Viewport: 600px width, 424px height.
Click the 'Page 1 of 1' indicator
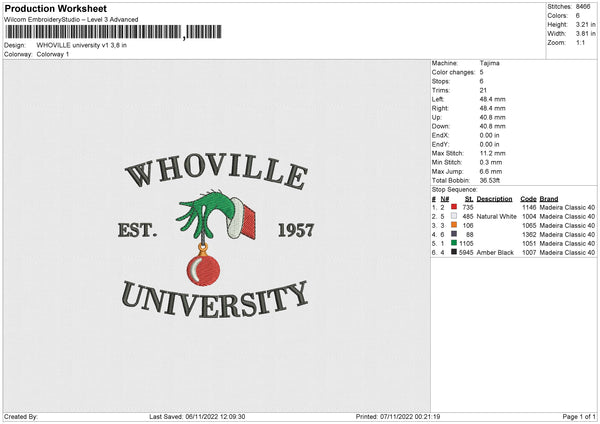579,417
